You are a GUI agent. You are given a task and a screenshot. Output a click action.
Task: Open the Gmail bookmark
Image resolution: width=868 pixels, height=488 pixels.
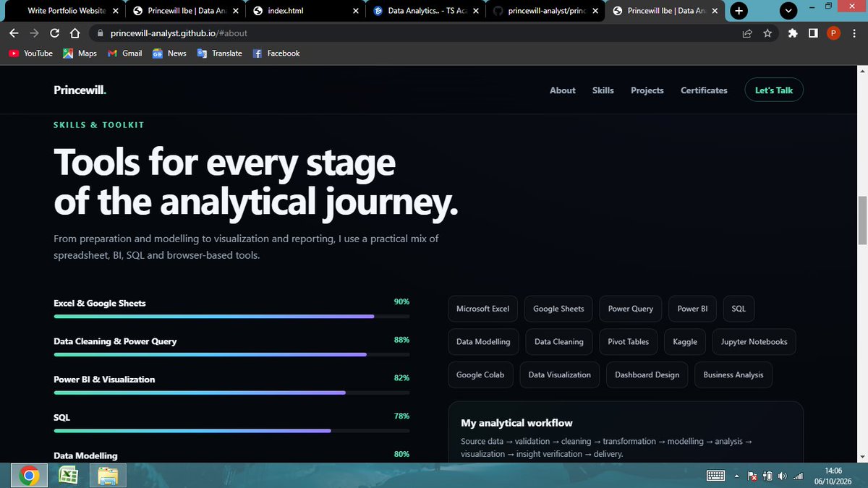tap(125, 53)
